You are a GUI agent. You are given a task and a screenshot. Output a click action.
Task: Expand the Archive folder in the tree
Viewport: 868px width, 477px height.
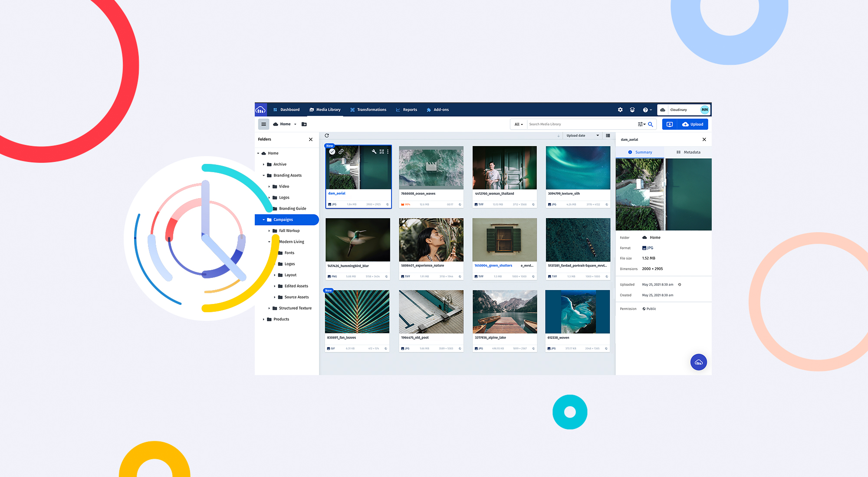[264, 164]
